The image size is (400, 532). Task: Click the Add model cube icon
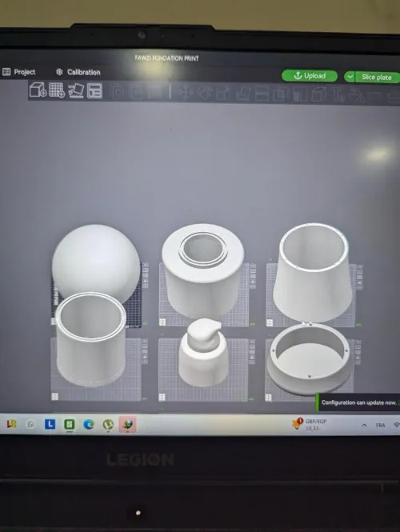coord(38,90)
